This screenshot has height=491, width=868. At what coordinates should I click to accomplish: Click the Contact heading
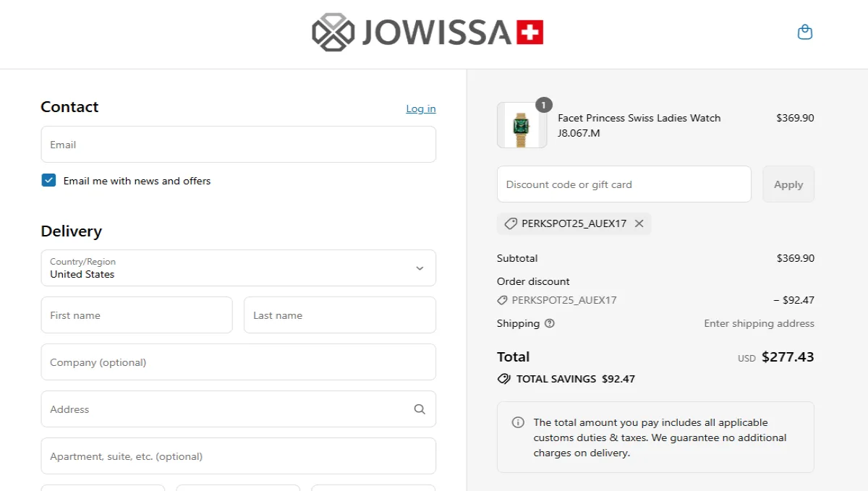[69, 107]
